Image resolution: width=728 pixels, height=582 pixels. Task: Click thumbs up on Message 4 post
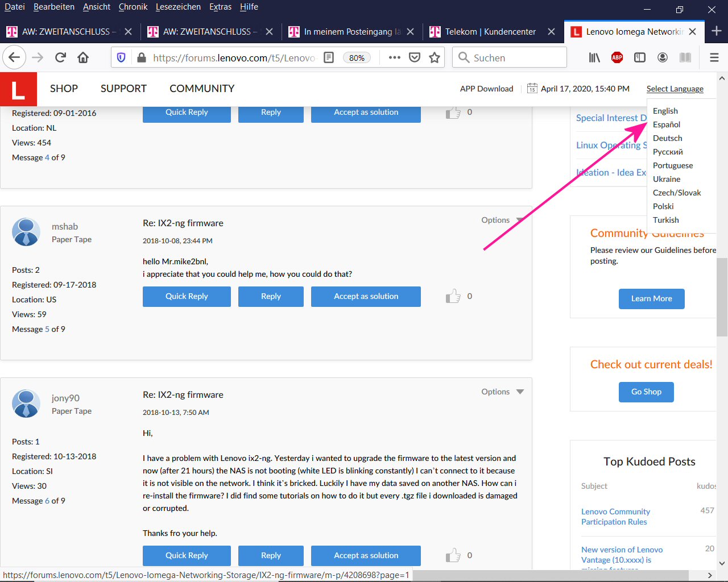click(453, 113)
